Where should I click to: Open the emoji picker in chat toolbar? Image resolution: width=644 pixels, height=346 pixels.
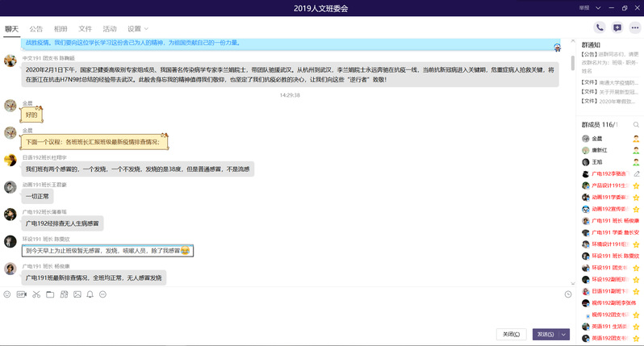[7, 294]
